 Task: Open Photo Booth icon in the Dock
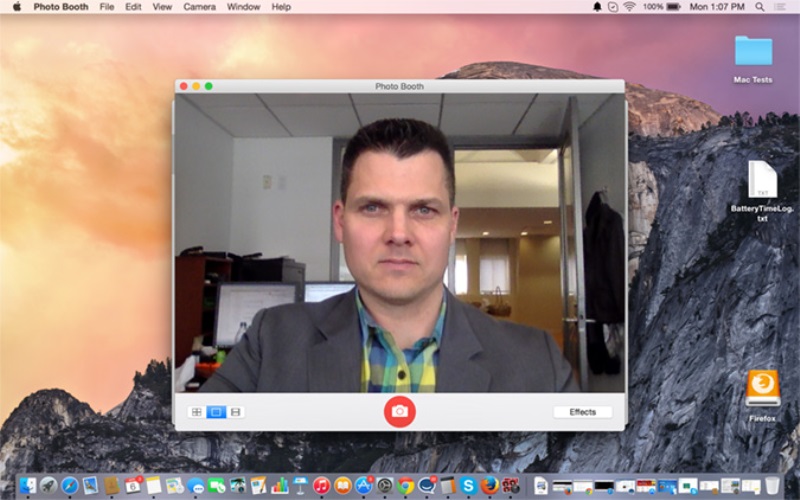pos(511,485)
